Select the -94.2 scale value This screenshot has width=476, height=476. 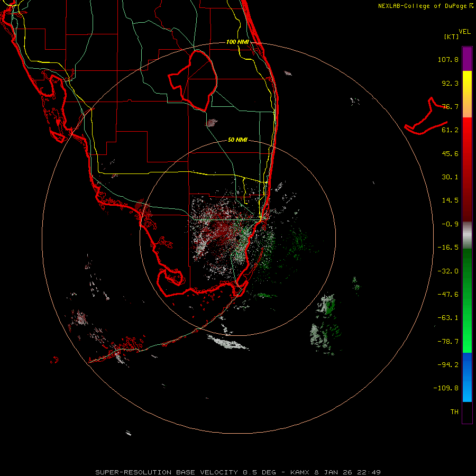click(x=448, y=365)
